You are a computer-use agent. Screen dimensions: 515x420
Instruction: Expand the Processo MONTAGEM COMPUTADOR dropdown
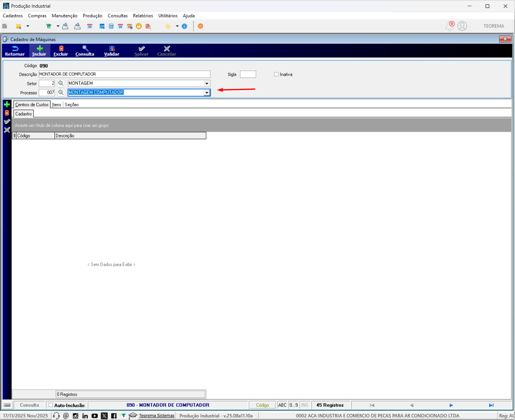tap(207, 93)
